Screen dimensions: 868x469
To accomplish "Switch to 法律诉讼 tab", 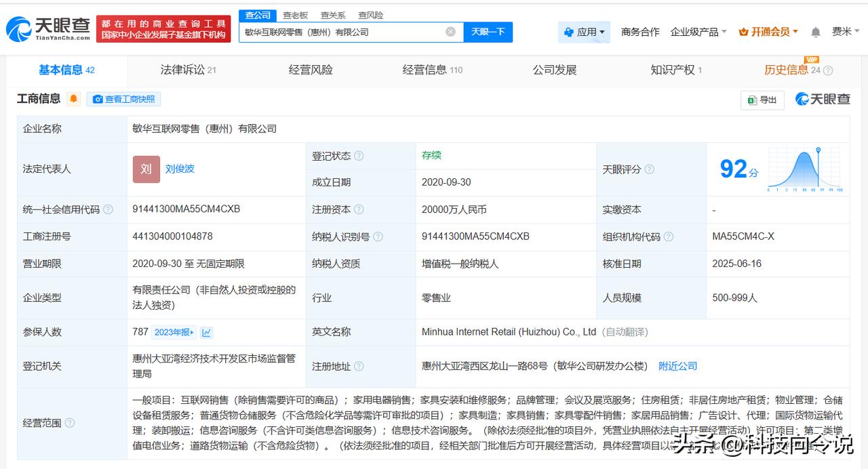I will click(188, 70).
